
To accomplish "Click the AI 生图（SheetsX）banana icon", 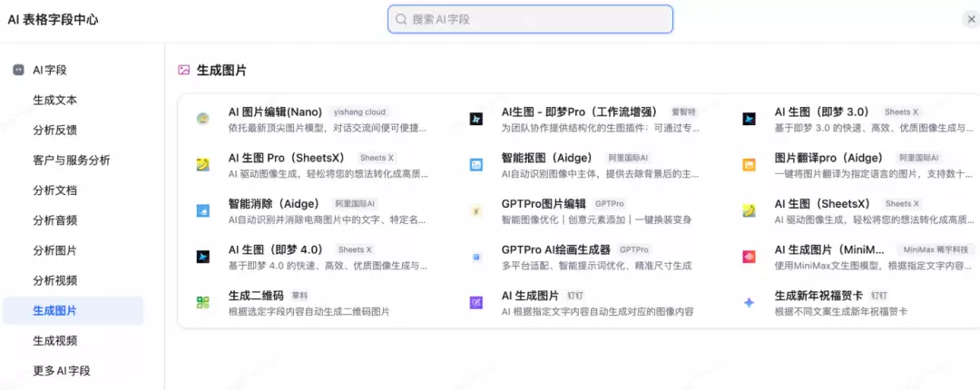I will point(749,210).
